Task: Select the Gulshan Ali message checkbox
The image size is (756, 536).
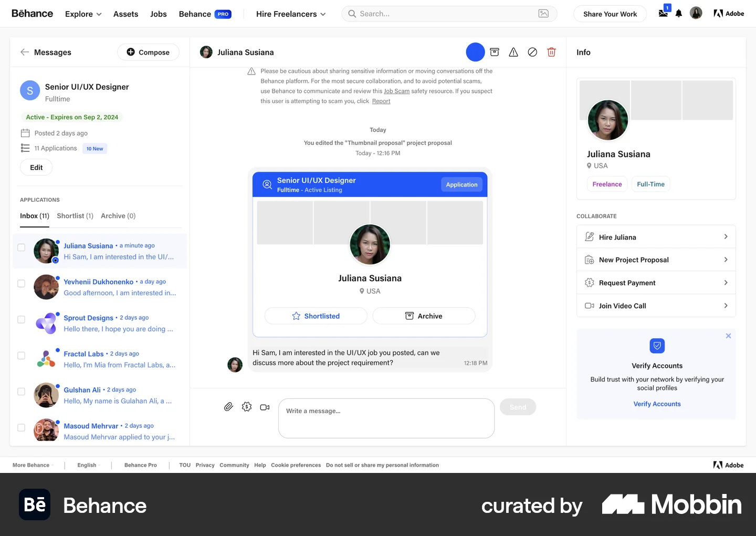Action: (22, 391)
